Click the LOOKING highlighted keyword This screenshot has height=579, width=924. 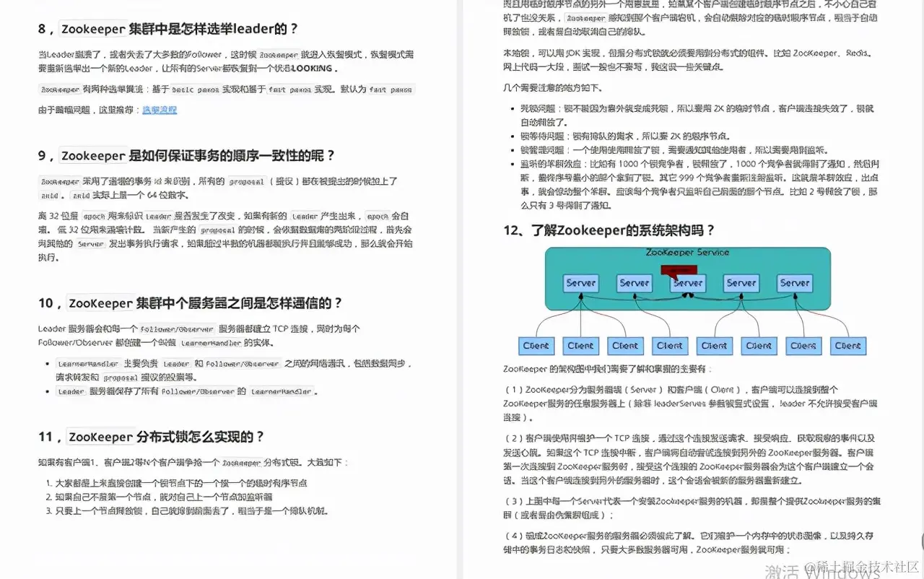(x=311, y=68)
